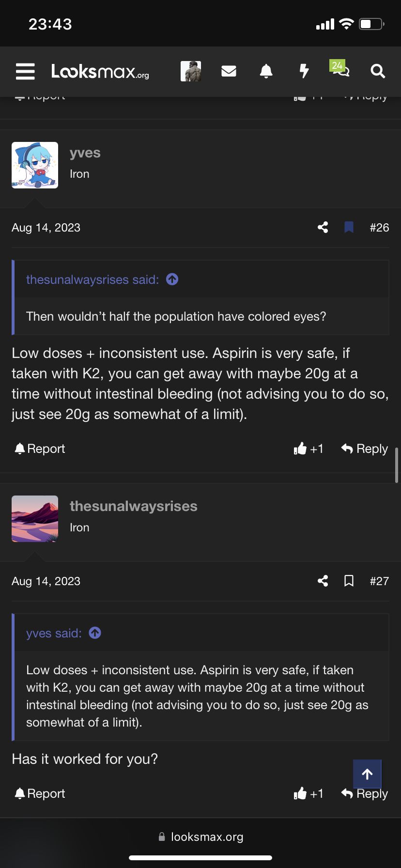Report yves's post #26

[40, 449]
